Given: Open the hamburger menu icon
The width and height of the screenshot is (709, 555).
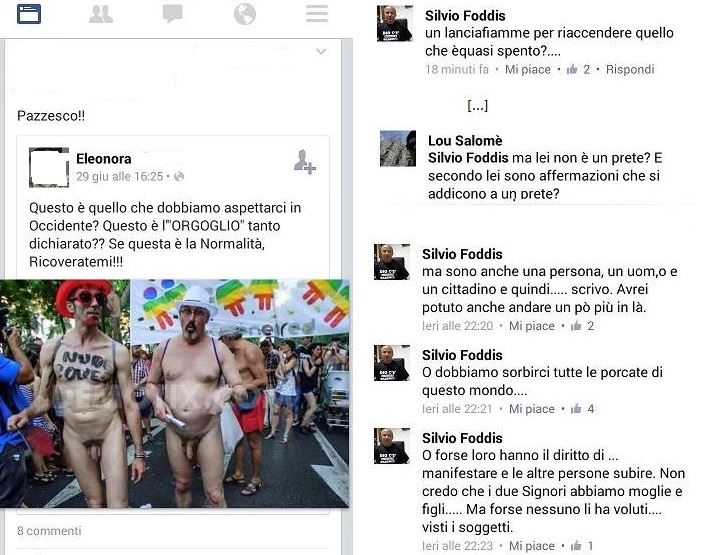Looking at the screenshot, I should click(317, 14).
